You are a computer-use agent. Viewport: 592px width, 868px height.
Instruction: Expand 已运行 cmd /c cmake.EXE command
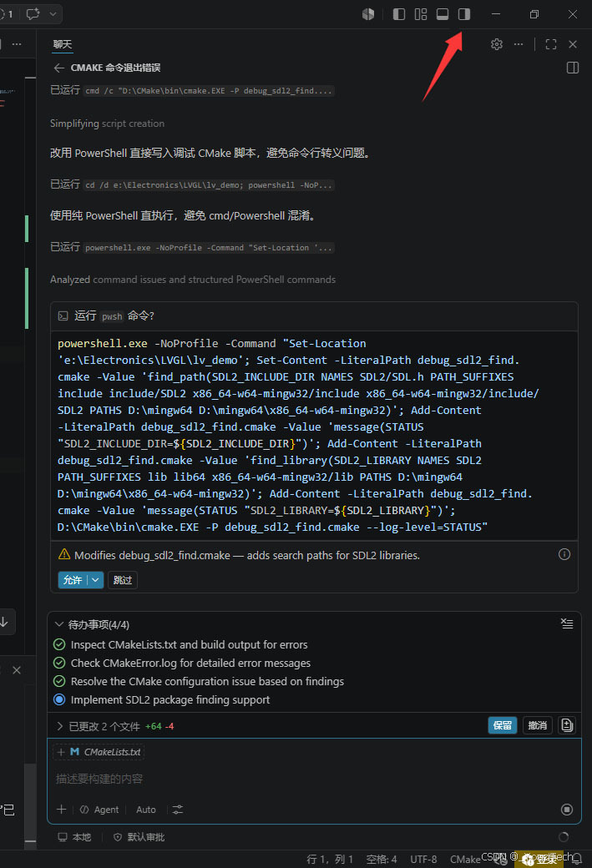coord(191,90)
